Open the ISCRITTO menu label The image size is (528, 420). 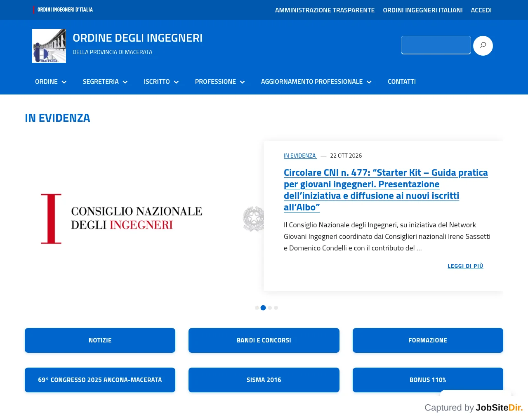(157, 82)
